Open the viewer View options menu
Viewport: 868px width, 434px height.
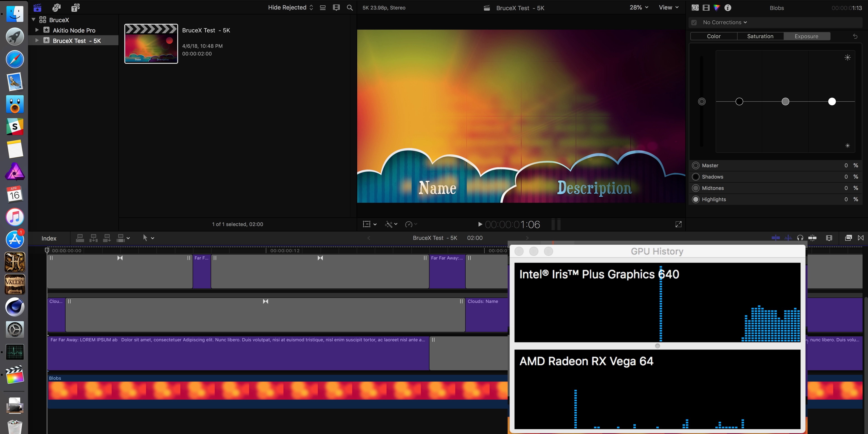click(669, 7)
